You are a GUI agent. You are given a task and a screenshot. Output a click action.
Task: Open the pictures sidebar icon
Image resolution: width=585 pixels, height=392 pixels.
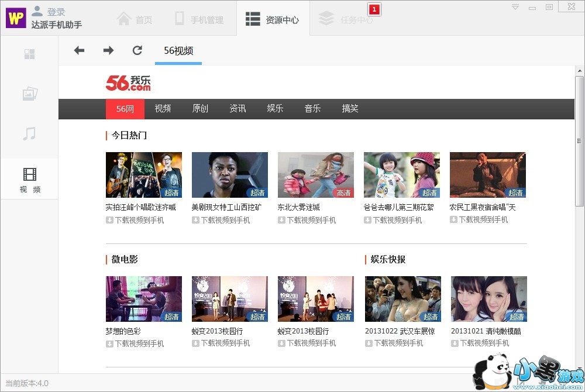(x=30, y=94)
